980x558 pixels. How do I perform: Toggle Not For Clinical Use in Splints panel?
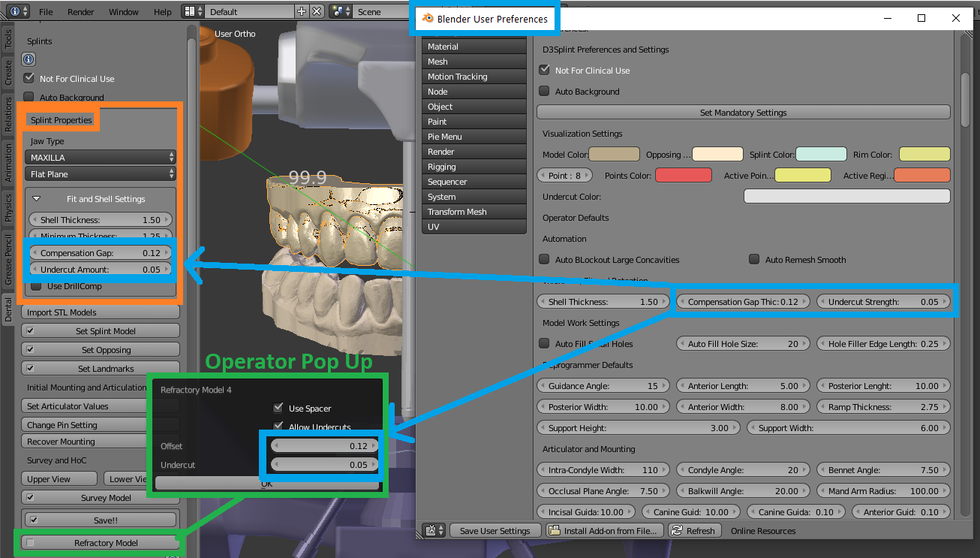(x=29, y=78)
